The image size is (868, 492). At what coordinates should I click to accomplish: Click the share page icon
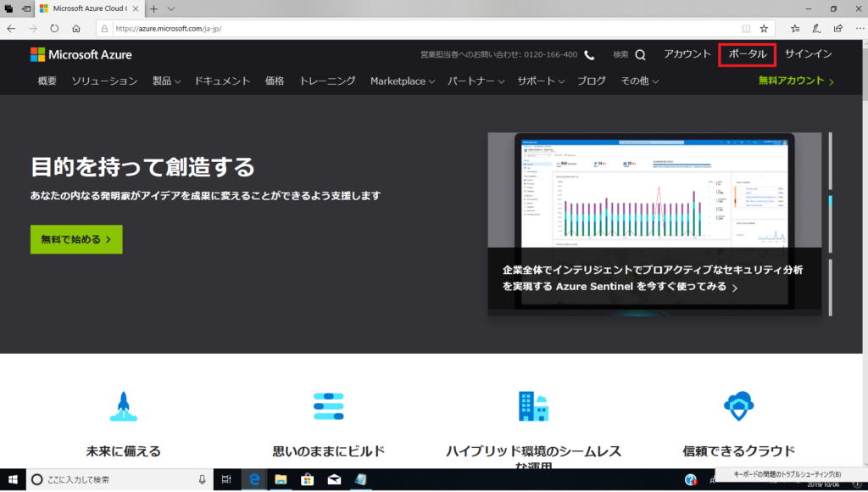(838, 28)
